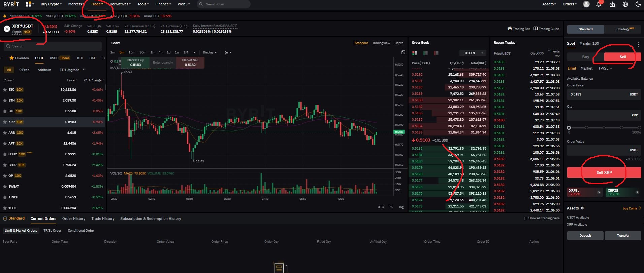Favorite the BTC row star
Viewport: 644px width, 273px height.
[5, 90]
